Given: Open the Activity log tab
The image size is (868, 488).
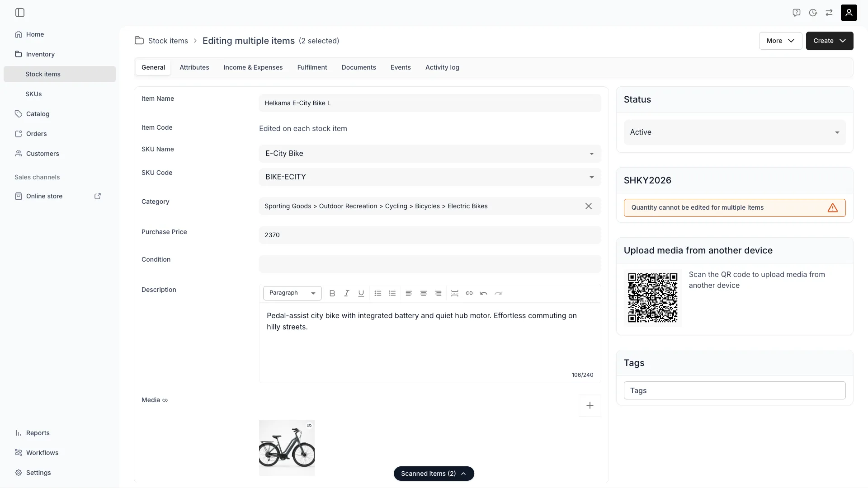Looking at the screenshot, I should (x=442, y=67).
